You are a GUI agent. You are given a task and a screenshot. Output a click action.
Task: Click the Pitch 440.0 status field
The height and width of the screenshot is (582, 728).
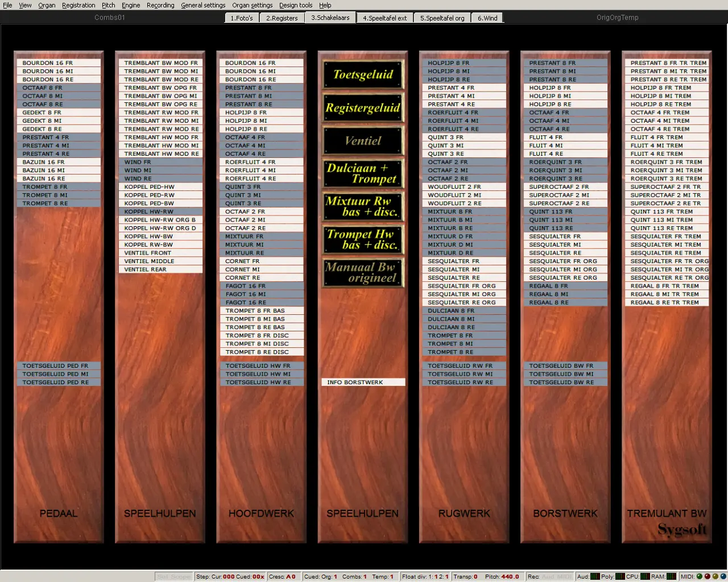[x=502, y=576]
